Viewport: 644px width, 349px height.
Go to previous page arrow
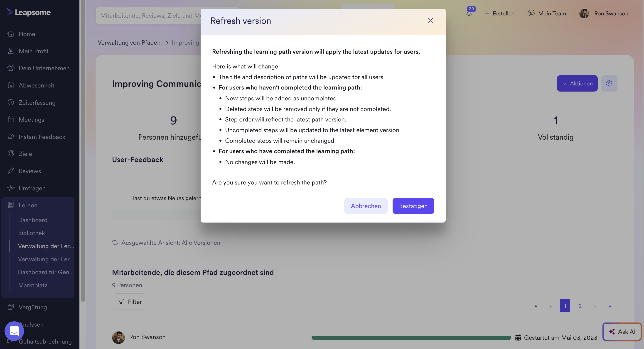(551, 306)
